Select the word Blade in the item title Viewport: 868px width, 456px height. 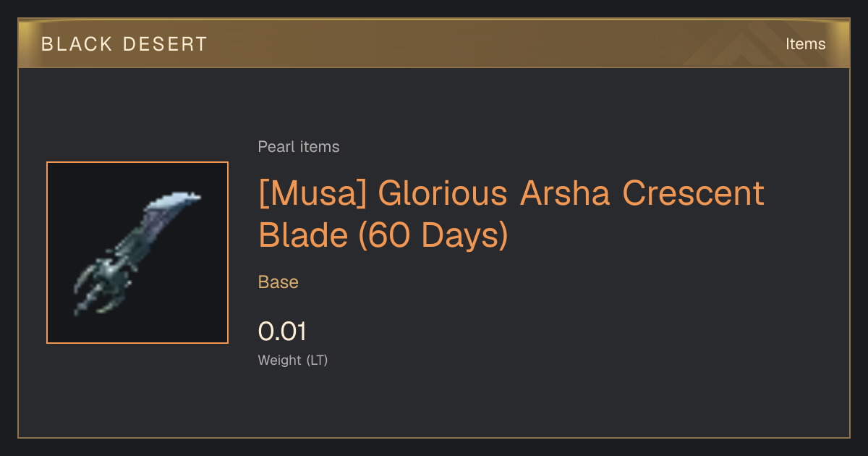pos(302,235)
